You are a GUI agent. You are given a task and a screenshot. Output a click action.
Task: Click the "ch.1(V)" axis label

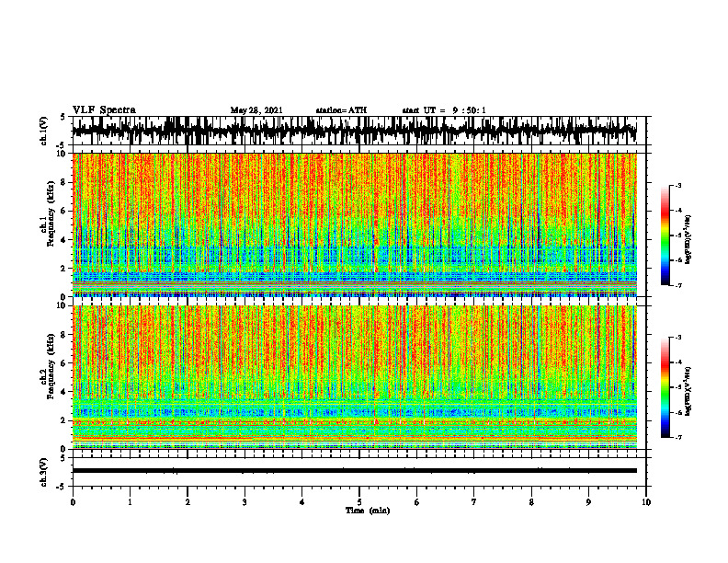44,131
